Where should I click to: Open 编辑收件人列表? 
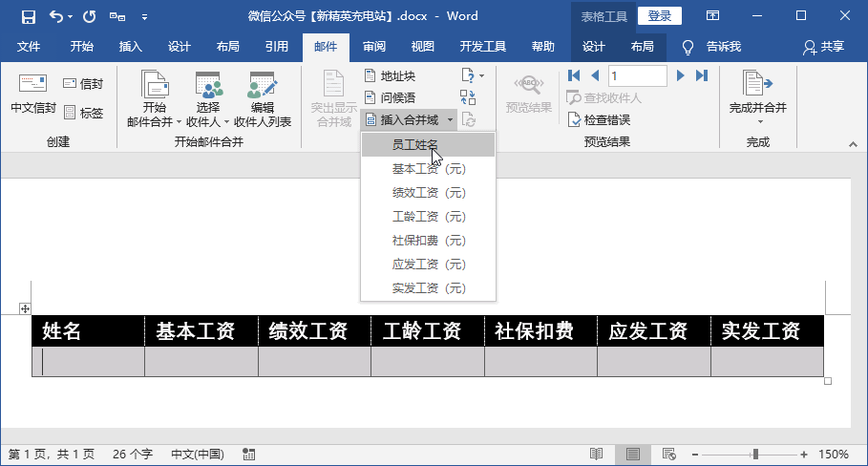click(263, 99)
